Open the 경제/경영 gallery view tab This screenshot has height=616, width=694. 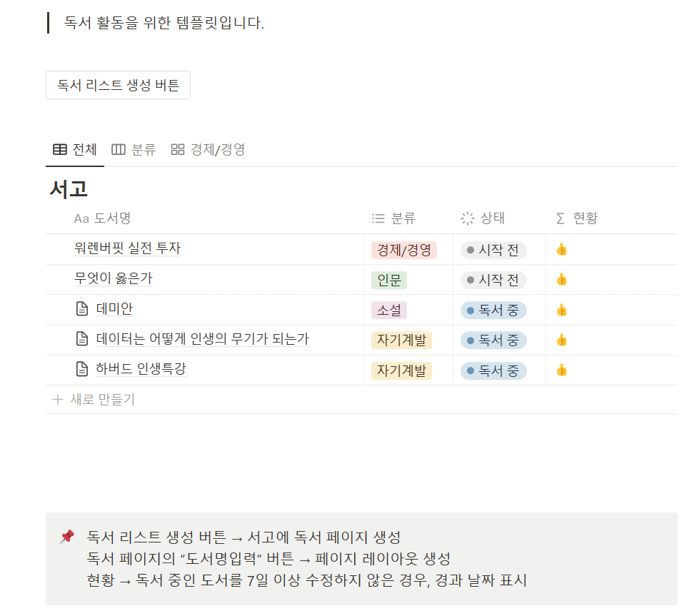point(208,150)
